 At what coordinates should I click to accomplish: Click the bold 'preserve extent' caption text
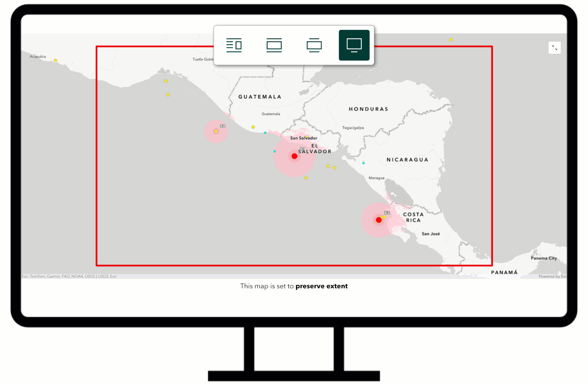click(321, 286)
